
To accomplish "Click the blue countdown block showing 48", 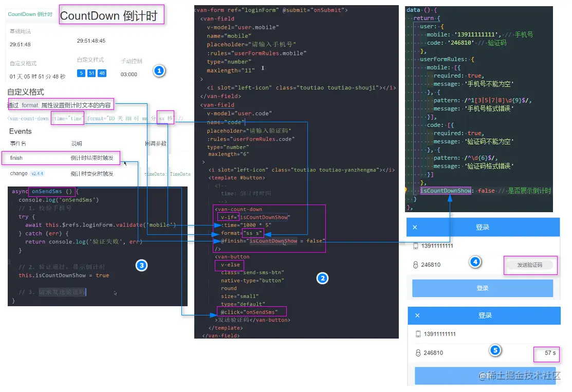I will (x=102, y=73).
